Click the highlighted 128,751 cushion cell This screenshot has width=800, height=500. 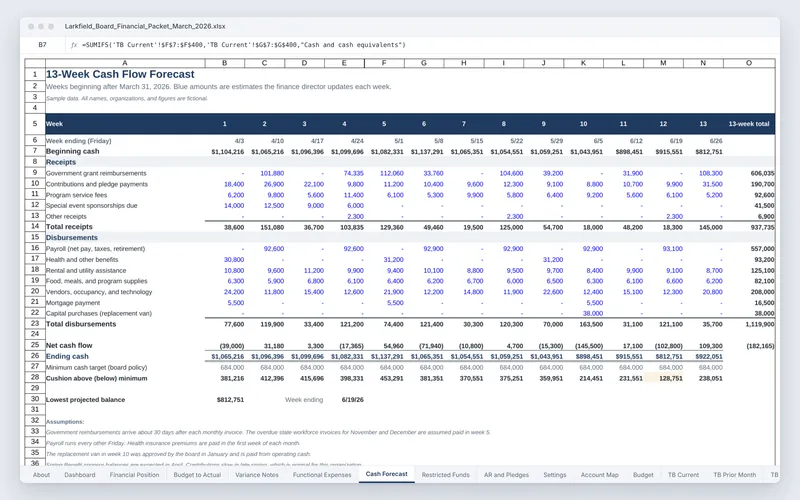click(663, 378)
